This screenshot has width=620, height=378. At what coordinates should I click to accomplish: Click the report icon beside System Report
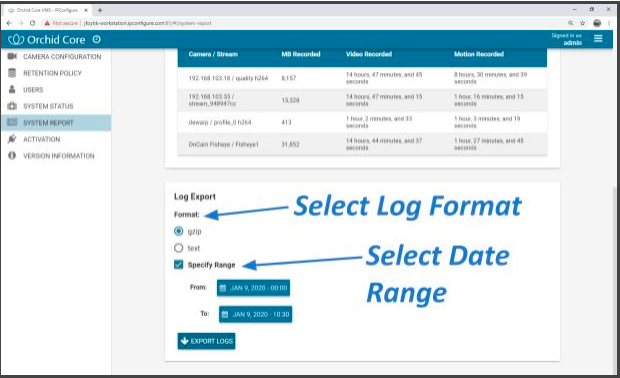12,122
